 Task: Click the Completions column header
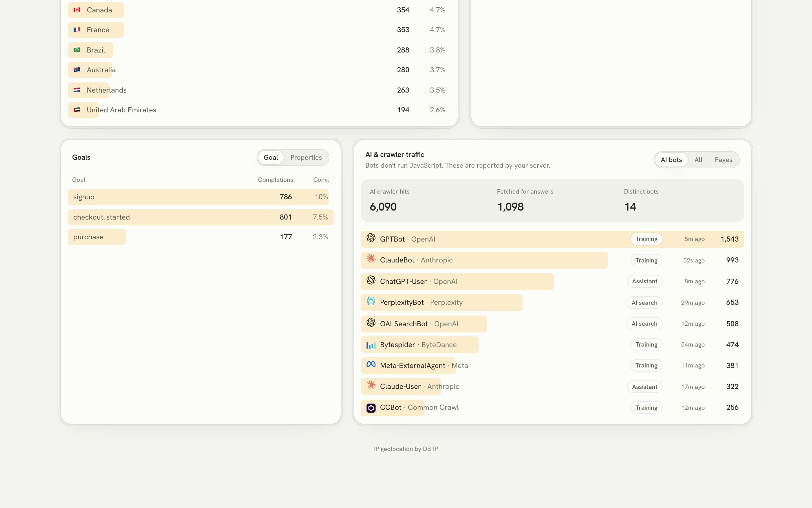pyautogui.click(x=275, y=180)
